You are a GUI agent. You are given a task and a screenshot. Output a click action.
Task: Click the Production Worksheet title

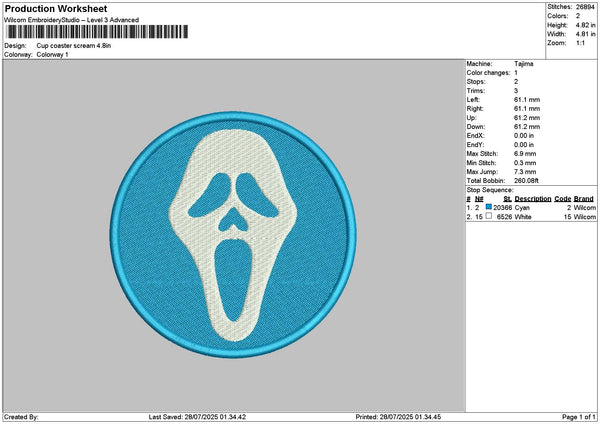50,7
